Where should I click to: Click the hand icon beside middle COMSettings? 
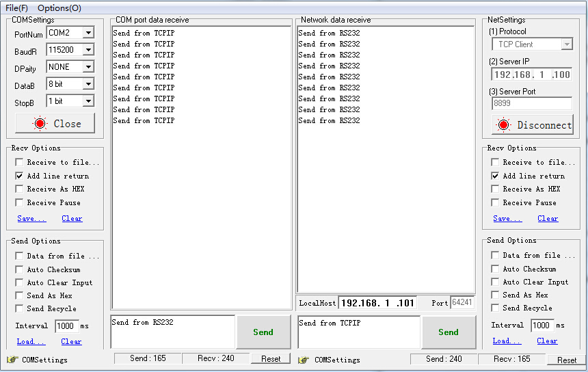click(x=304, y=360)
